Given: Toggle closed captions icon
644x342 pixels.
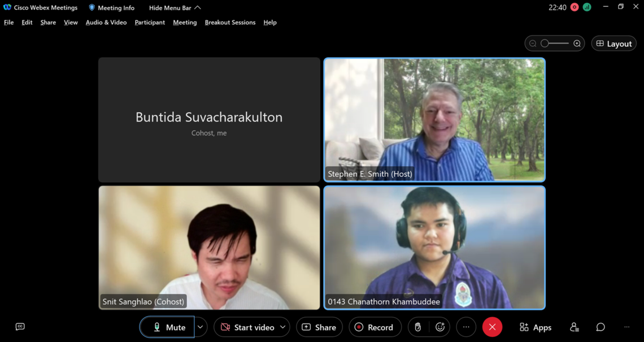Looking at the screenshot, I should [x=20, y=327].
